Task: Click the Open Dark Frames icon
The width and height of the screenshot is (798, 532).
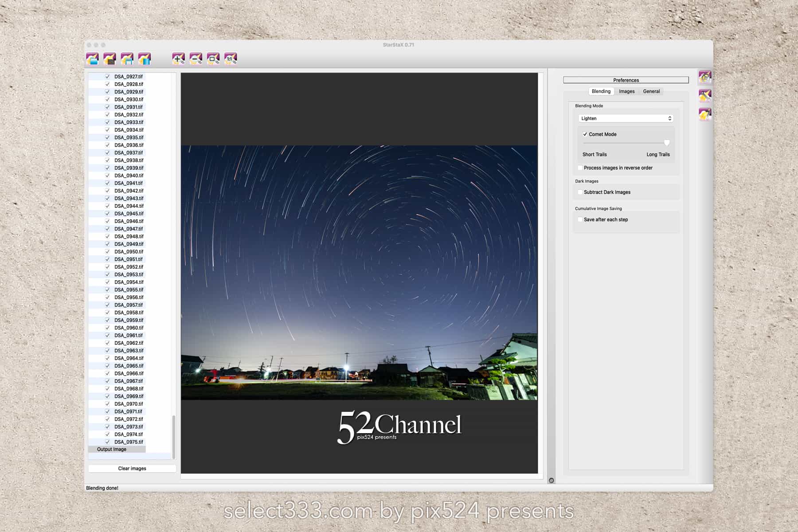Action: point(110,59)
